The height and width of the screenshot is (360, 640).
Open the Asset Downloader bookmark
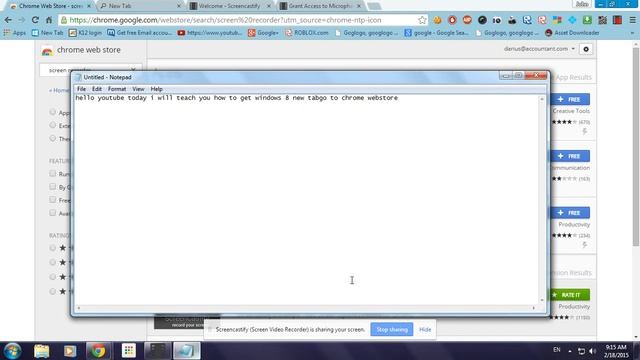(572, 33)
